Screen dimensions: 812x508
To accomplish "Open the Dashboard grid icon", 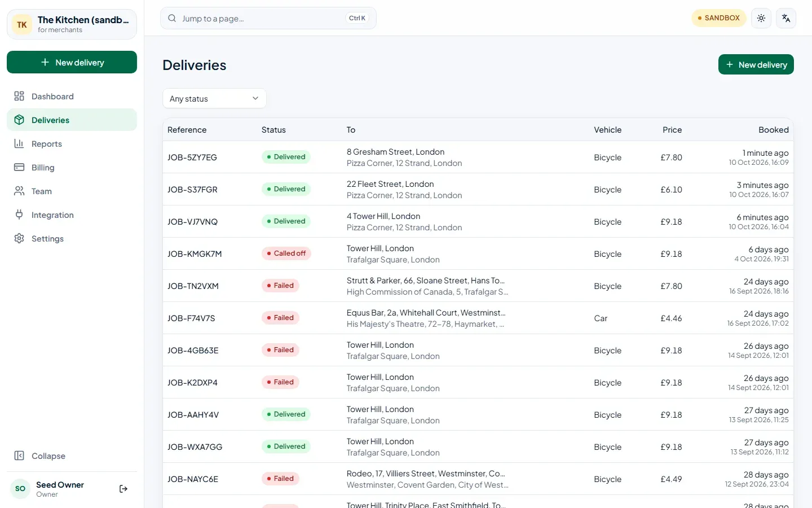I will [19, 96].
